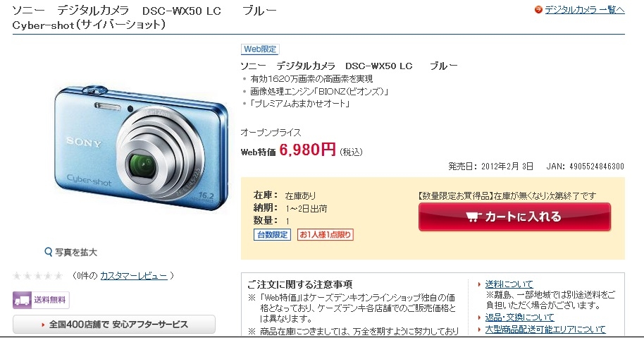This screenshot has width=644, height=338.
Task: Open 写真を拡大 to enlarge the photo
Action: pos(76,252)
